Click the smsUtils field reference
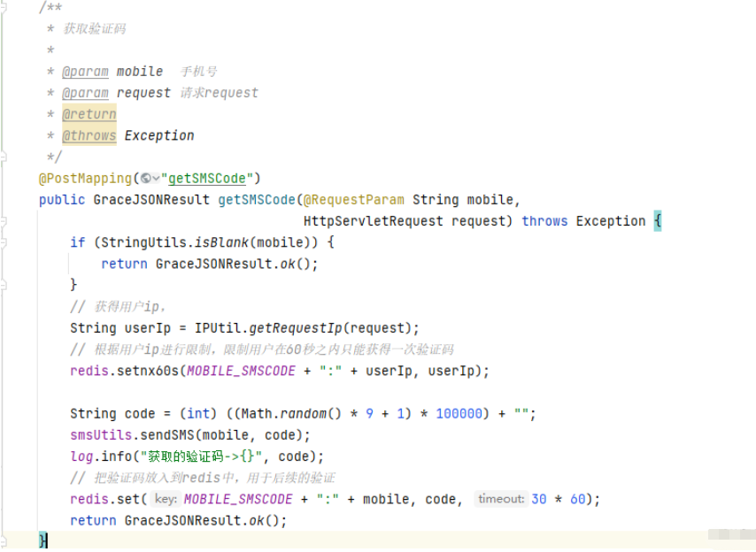 pyautogui.click(x=101, y=435)
